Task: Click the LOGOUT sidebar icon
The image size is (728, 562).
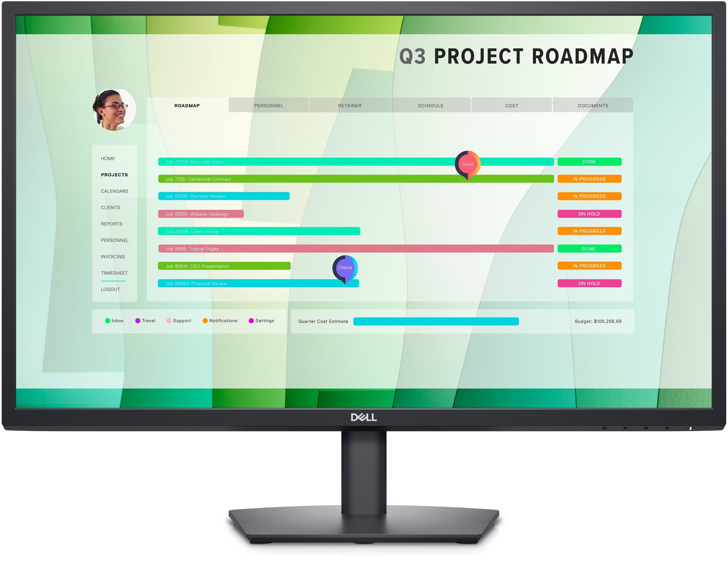Action: tap(112, 289)
